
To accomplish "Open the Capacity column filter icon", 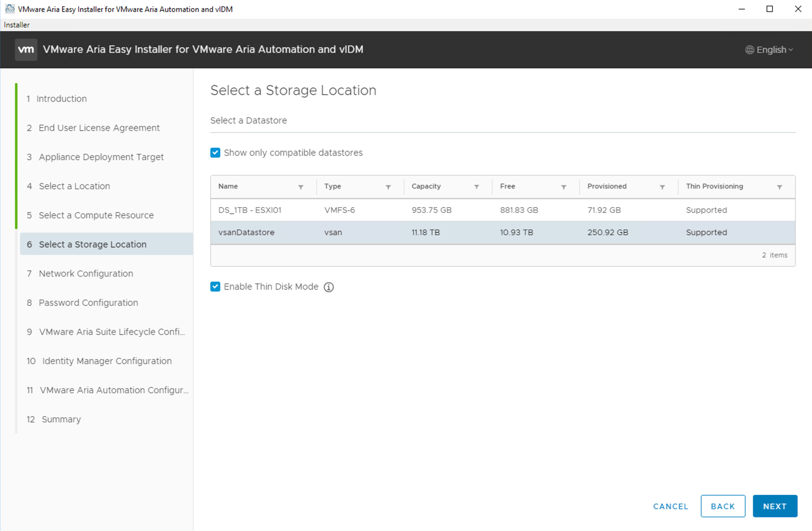I will pos(476,187).
